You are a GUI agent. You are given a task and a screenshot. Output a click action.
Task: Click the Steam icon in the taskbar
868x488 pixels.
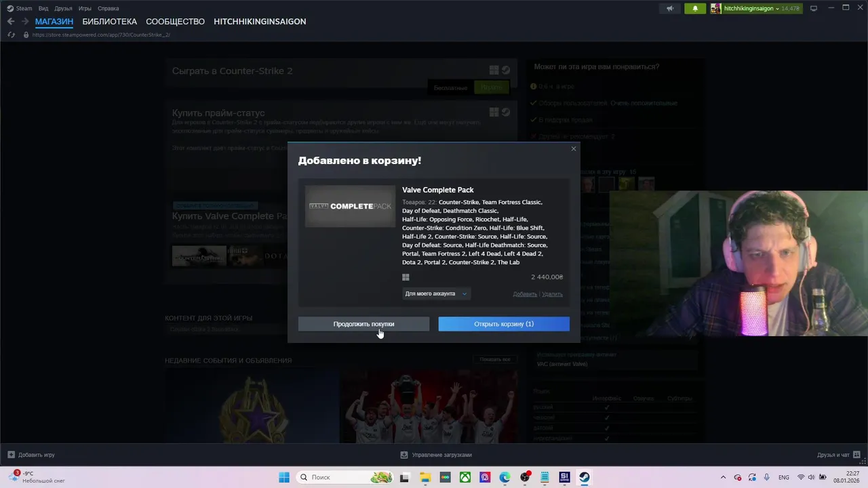[x=584, y=477]
